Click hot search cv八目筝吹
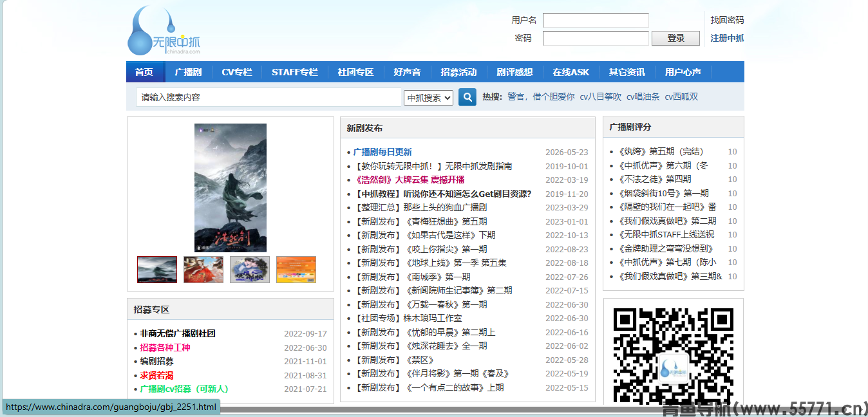 click(600, 97)
